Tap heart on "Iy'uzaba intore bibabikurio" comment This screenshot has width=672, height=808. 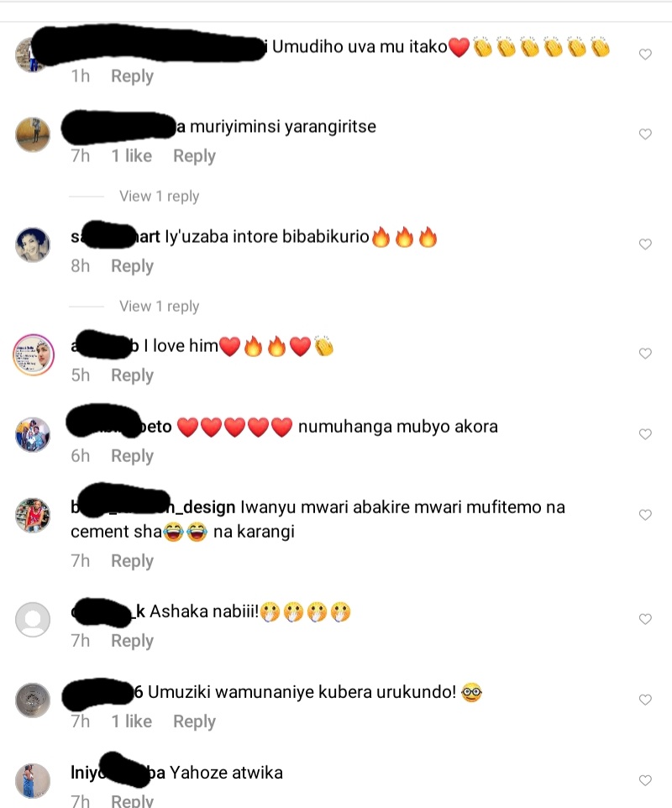[645, 244]
